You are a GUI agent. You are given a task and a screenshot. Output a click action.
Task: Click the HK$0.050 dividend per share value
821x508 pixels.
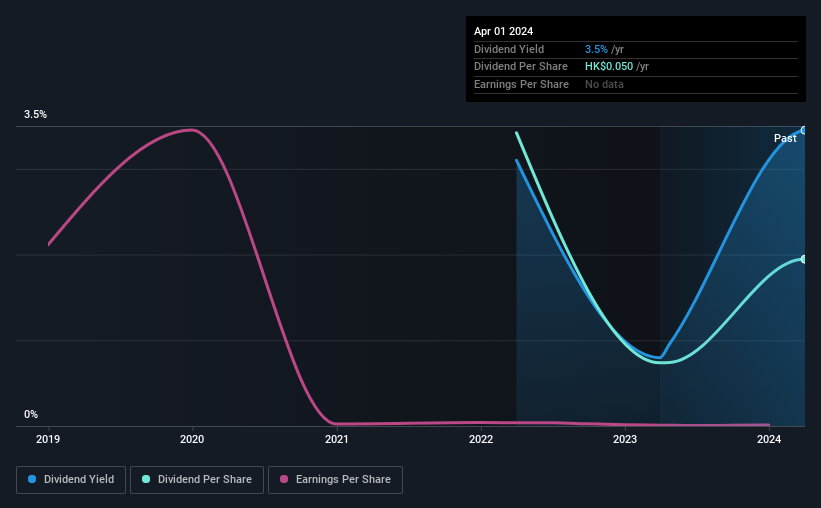pyautogui.click(x=609, y=67)
